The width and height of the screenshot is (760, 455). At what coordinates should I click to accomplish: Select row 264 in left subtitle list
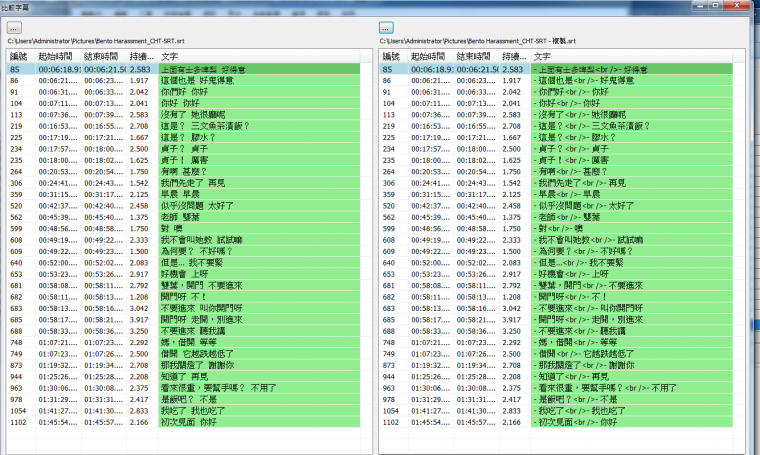[183, 172]
